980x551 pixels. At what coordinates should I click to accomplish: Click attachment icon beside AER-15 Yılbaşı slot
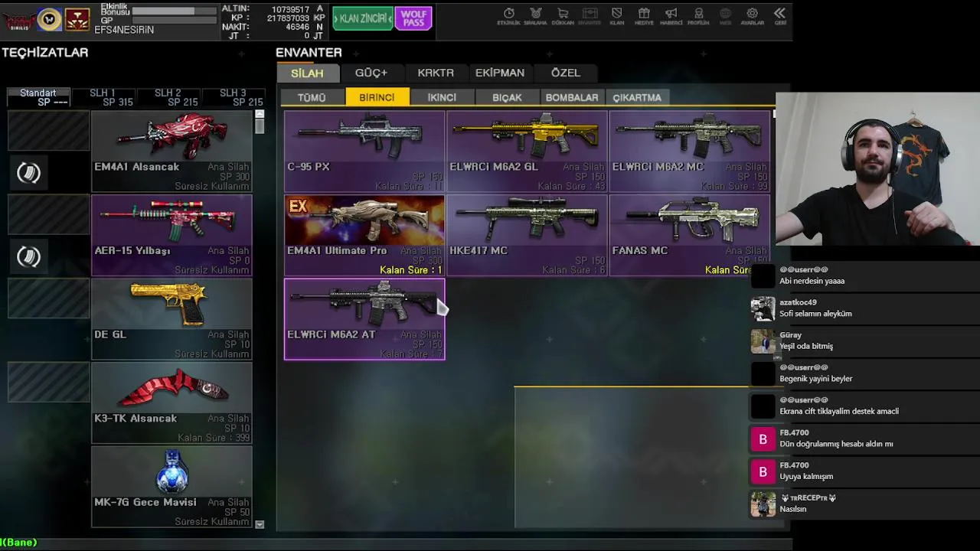click(28, 256)
